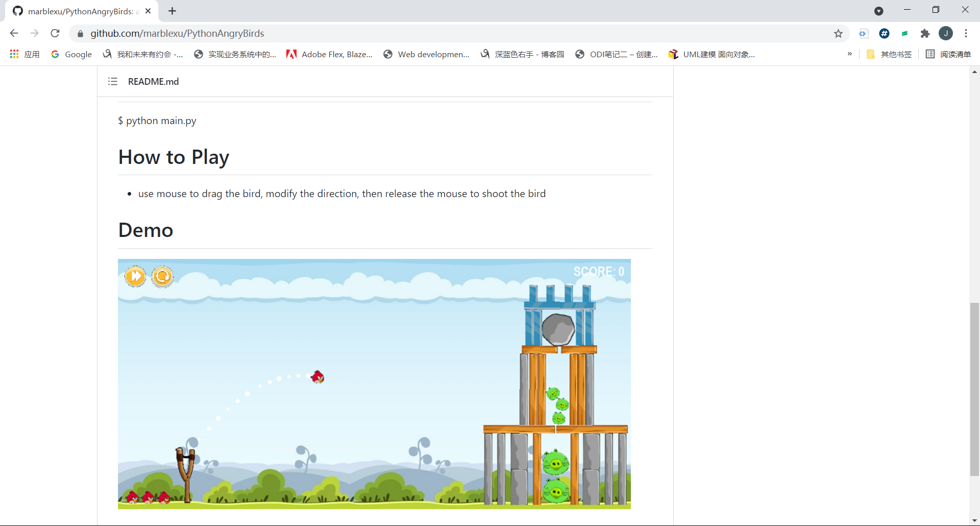This screenshot has width=980, height=526.
Task: Open the puzzle-piece extensions menu
Action: click(x=925, y=34)
